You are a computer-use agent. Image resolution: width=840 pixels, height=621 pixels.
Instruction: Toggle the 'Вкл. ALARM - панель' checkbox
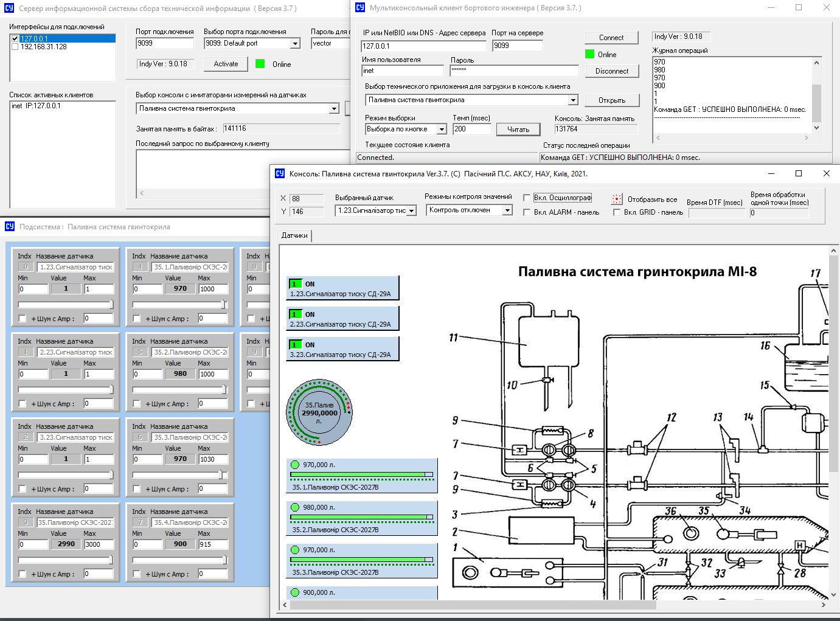pyautogui.click(x=527, y=212)
